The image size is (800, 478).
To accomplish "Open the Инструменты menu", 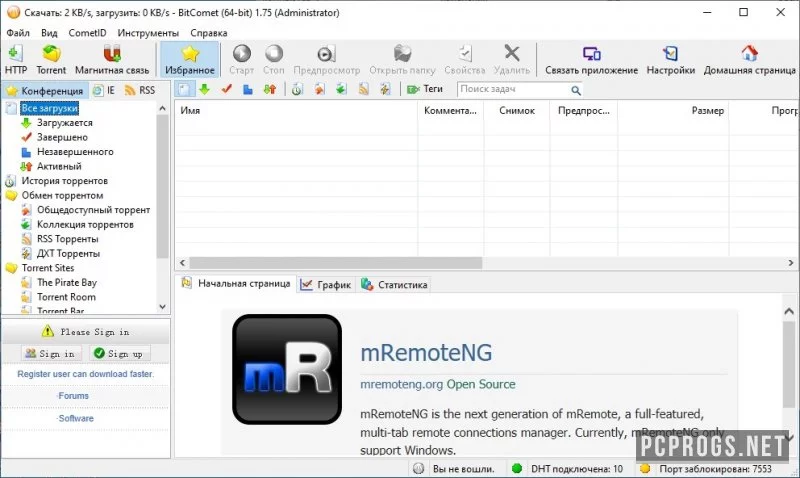I will 148,33.
